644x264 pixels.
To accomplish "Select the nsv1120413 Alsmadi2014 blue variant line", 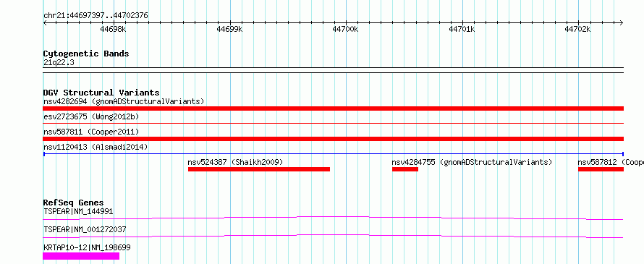I will (333, 154).
